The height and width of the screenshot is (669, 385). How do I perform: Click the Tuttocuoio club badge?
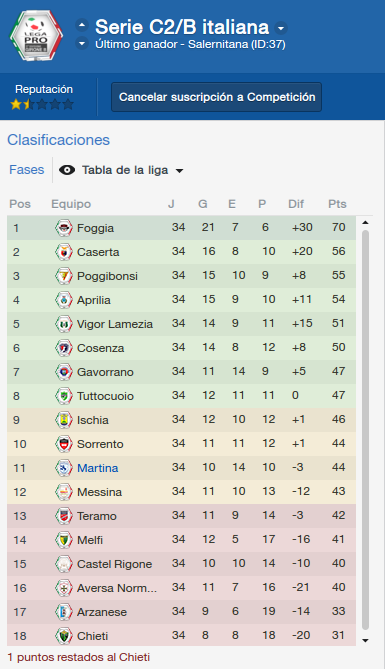click(64, 396)
